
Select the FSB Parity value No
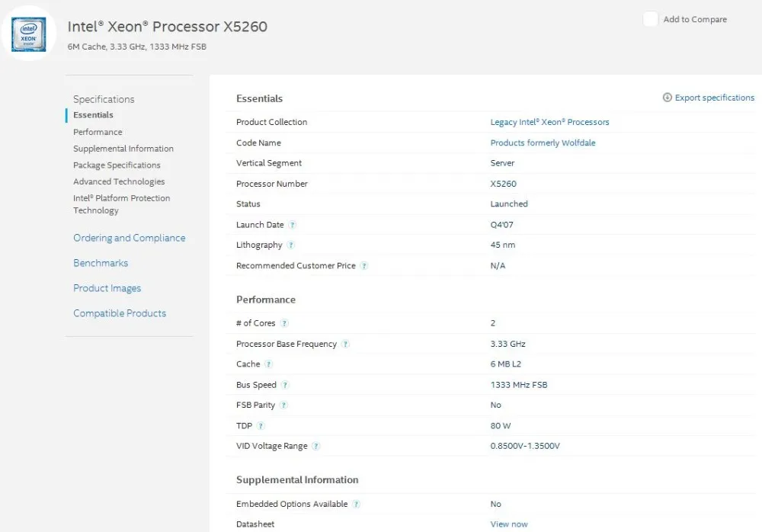496,405
